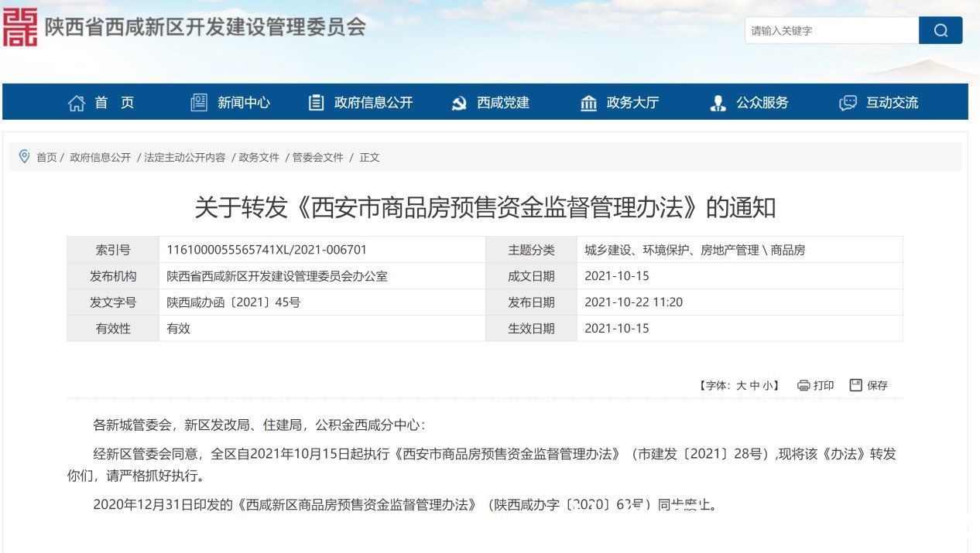The image size is (980, 553).
Task: Click the 有效性 label cell
Action: 113,329
